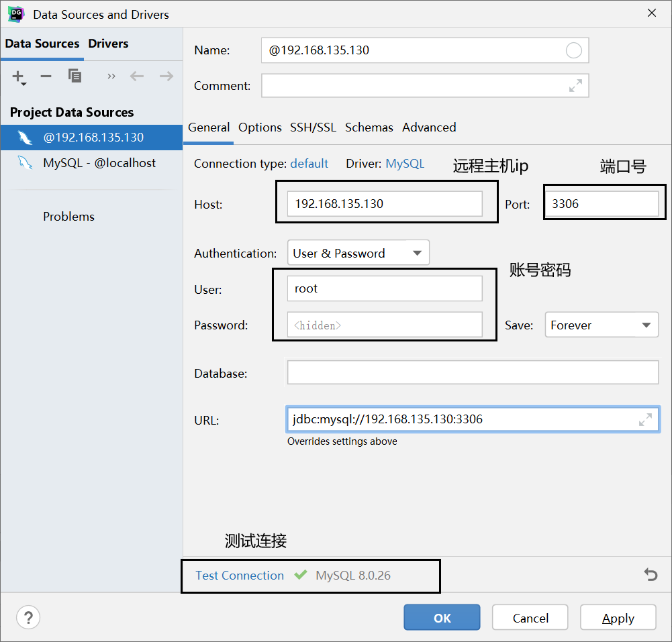Switch to the Data Sources tab

point(42,44)
